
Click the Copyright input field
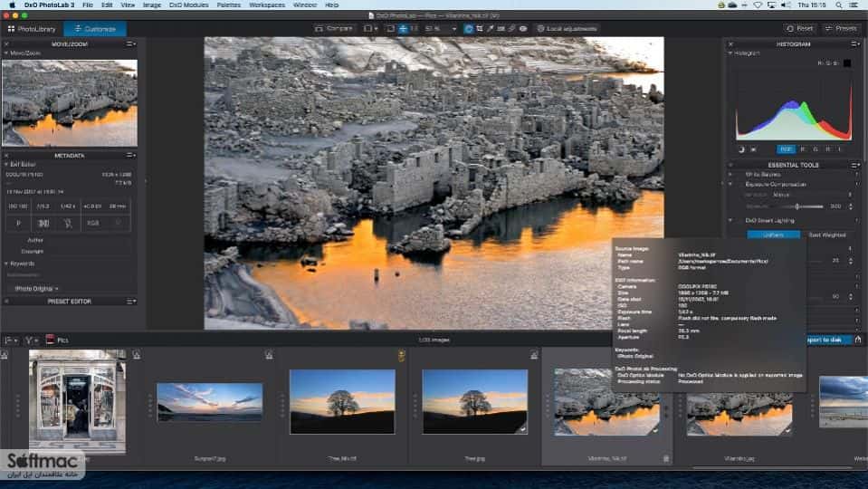click(90, 252)
